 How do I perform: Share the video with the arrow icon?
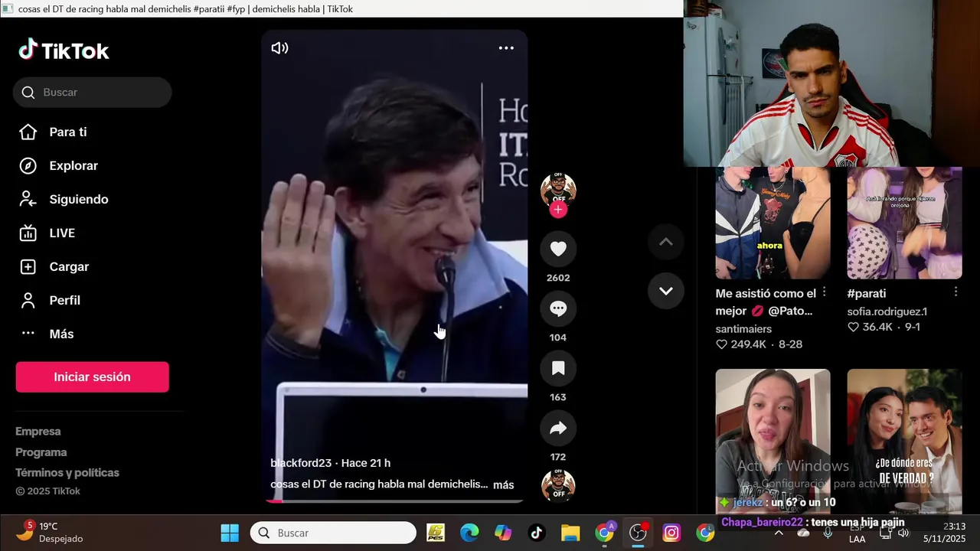[x=558, y=428]
